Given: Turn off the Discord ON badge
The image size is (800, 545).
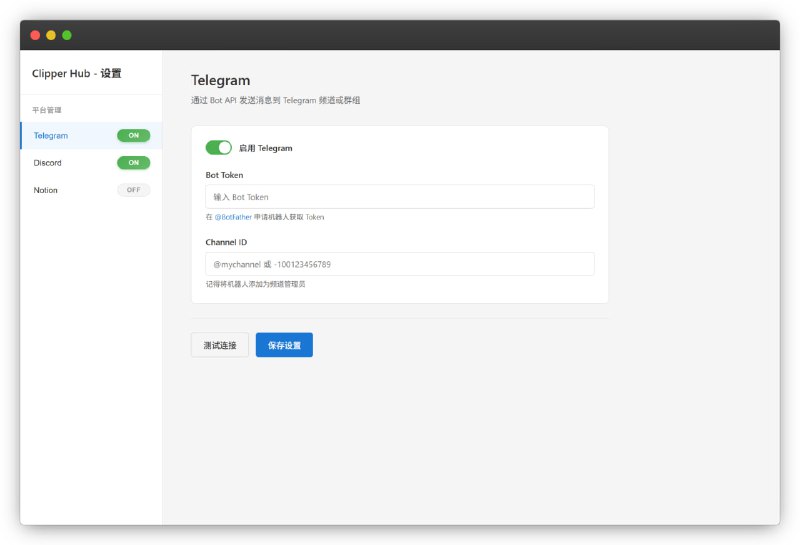Looking at the screenshot, I should coord(133,163).
